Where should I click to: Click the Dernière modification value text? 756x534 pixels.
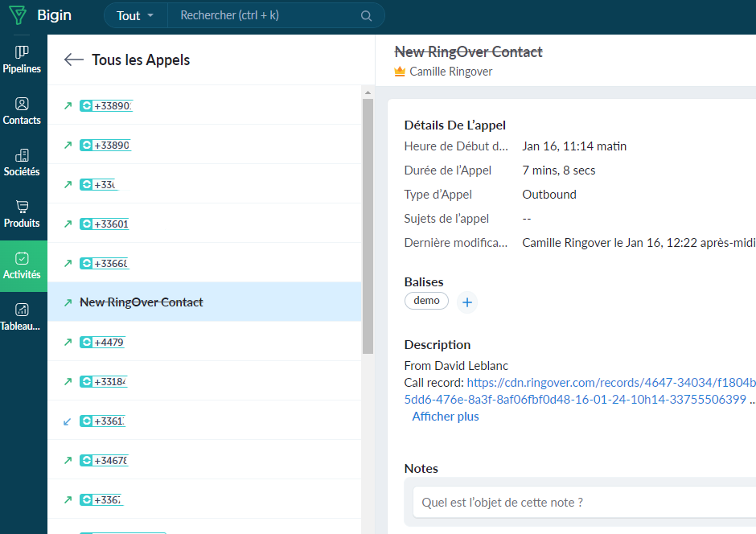pos(639,242)
